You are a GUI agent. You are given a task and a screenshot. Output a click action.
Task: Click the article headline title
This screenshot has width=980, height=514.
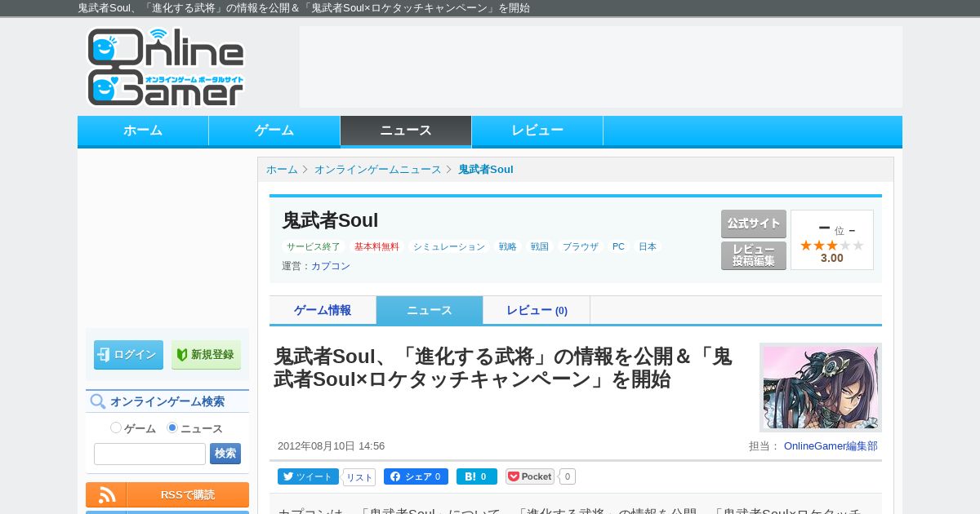tap(503, 368)
